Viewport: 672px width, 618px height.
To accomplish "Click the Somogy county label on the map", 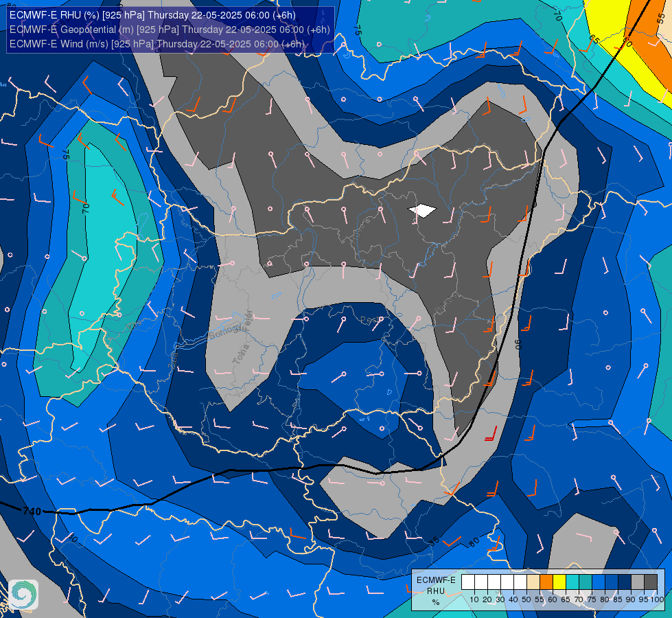I will tap(228, 331).
